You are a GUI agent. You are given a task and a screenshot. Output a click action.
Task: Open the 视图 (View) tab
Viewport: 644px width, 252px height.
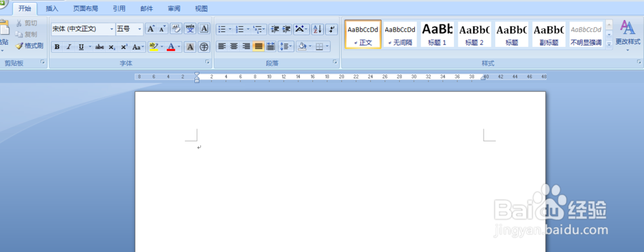[201, 8]
